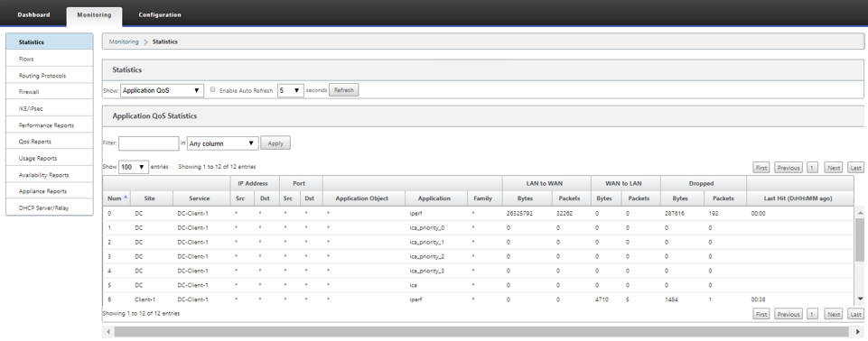
Task: Open the Show statistics type dropdown
Action: coord(162,90)
